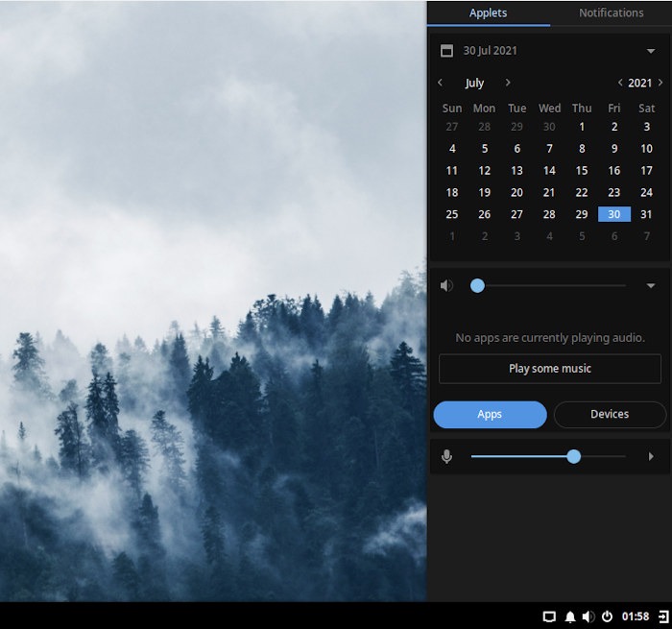Go to the next month after July
Viewport: 672px width, 629px height.
click(x=508, y=83)
